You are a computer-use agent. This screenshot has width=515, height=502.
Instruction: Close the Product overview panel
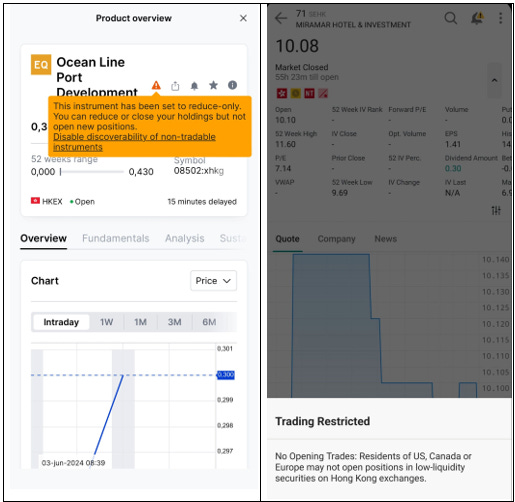(243, 18)
